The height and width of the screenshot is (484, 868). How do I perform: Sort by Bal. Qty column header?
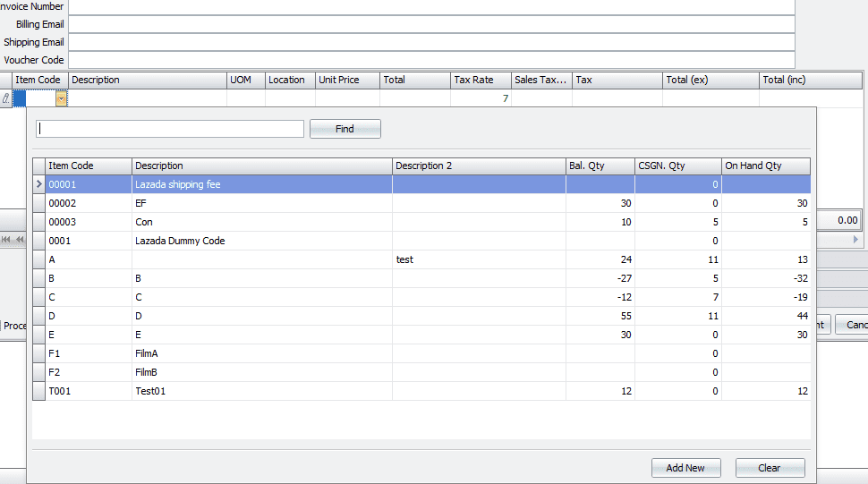pyautogui.click(x=599, y=166)
